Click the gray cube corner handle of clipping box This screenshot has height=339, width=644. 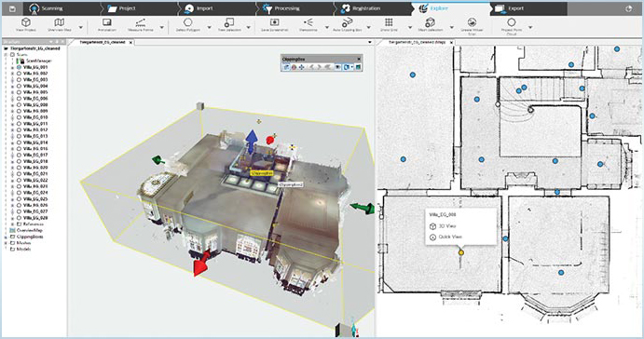coord(200,106)
